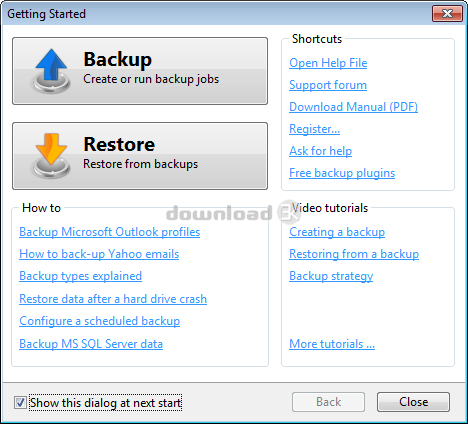
Task: Open Free backup plugins link
Action: coord(342,173)
